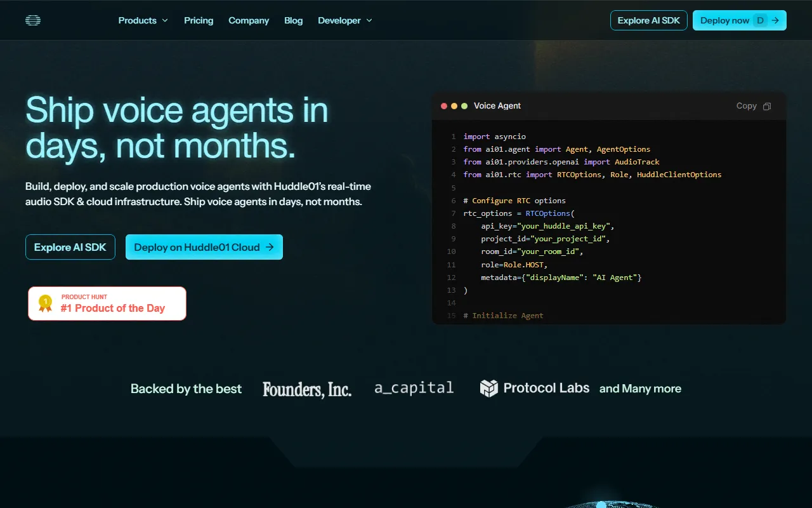Click the 'and Many more' text
The image size is (812, 508).
click(x=640, y=389)
